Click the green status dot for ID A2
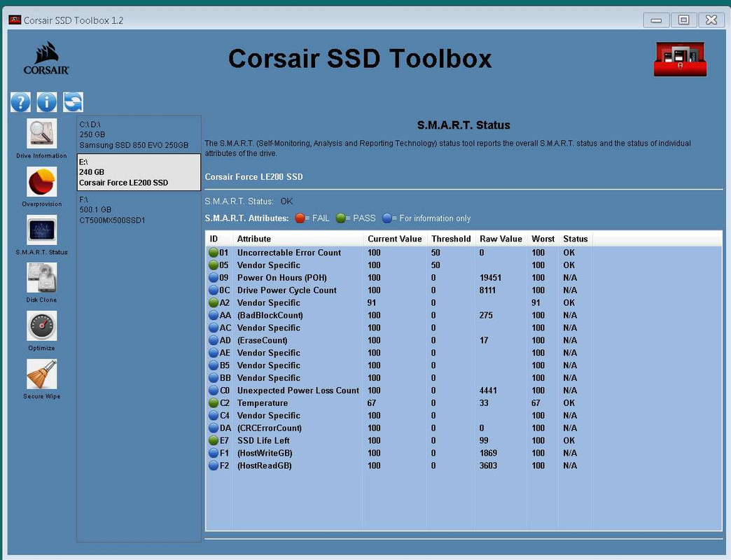This screenshot has height=560, width=731. (214, 303)
